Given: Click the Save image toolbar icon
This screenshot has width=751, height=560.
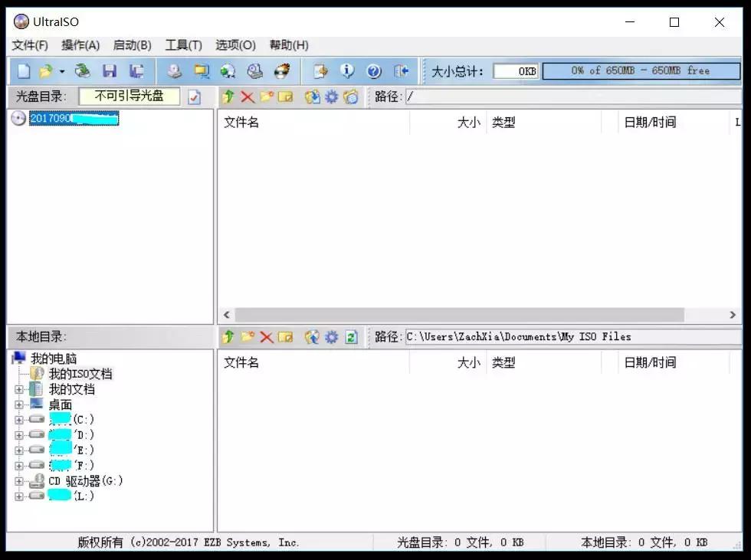Looking at the screenshot, I should click(x=110, y=70).
